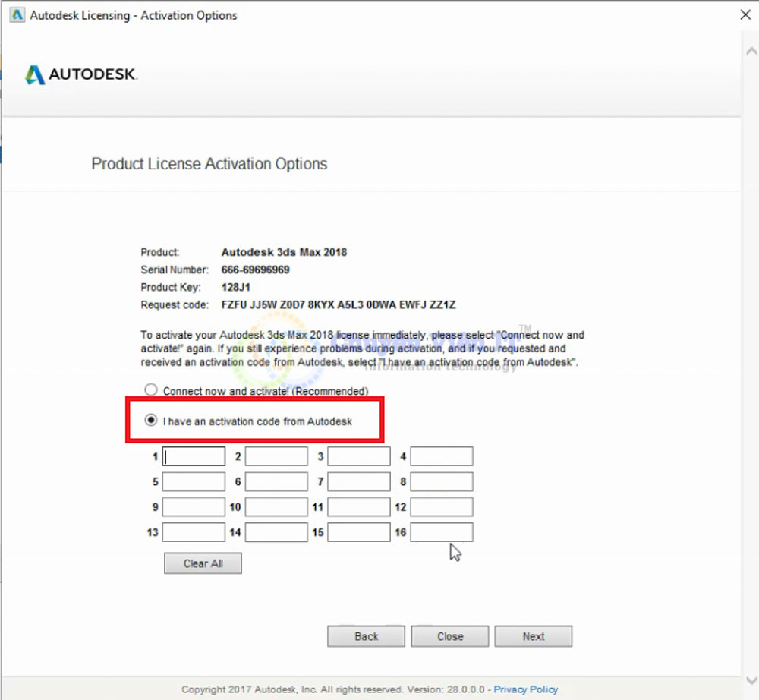Click the Autodesk icon in title bar
The width and height of the screenshot is (759, 700).
pos(17,15)
